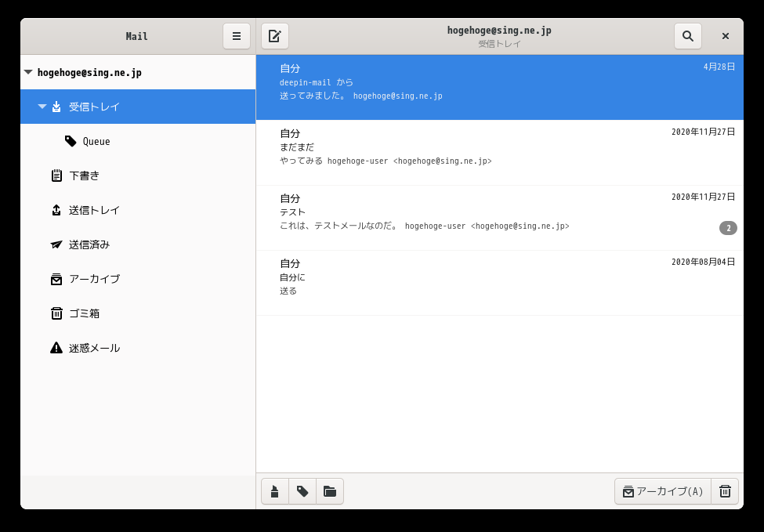Image resolution: width=764 pixels, height=532 pixels.
Task: Click the アーカイブ(A) button
Action: (x=663, y=491)
